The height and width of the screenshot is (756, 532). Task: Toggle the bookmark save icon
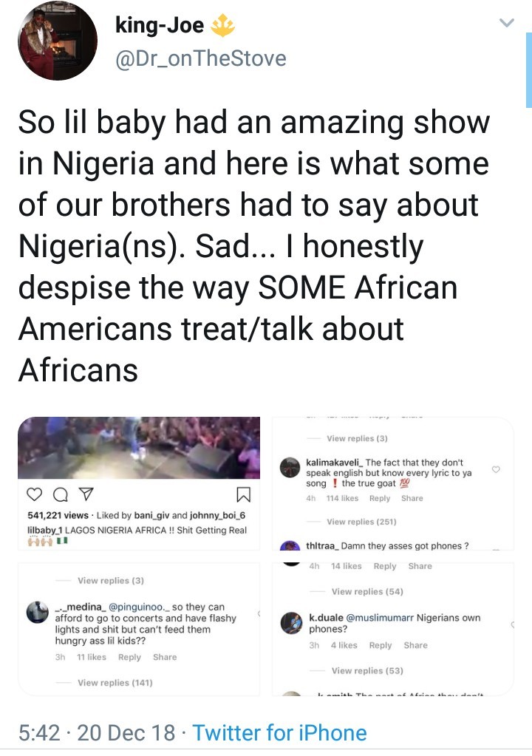245,494
